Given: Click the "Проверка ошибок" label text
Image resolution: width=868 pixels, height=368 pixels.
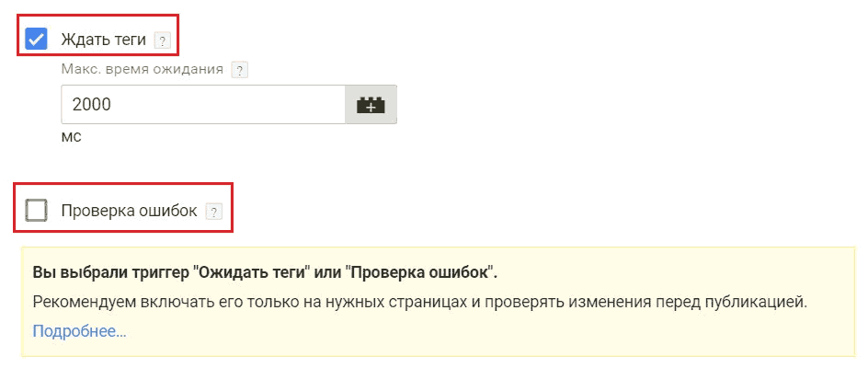Looking at the screenshot, I should (x=129, y=212).
